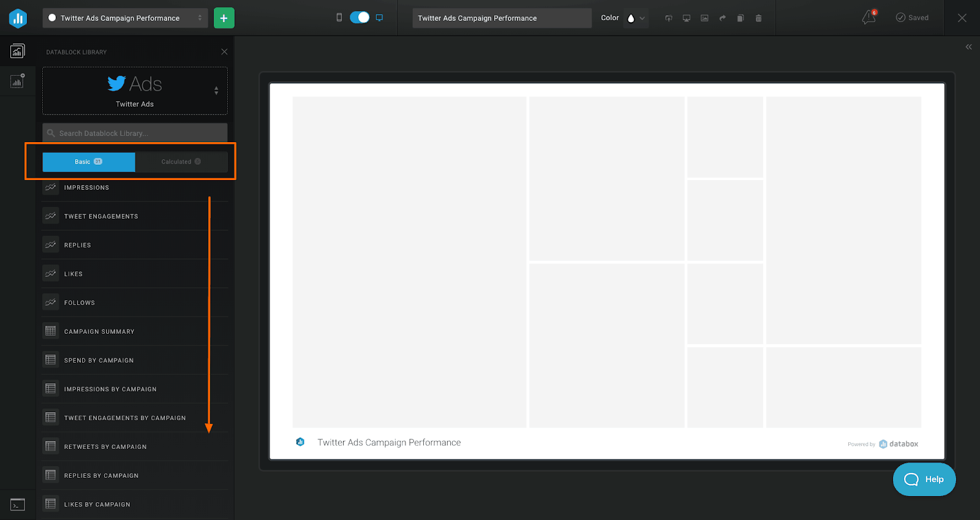This screenshot has height=520, width=980.
Task: Open the second visualization sidebar icon
Action: pos(17,81)
